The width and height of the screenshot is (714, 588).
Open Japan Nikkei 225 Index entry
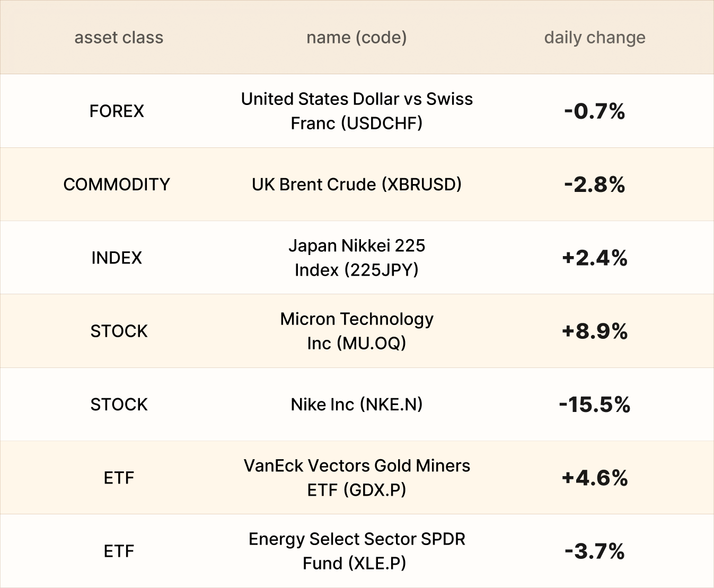tap(357, 258)
